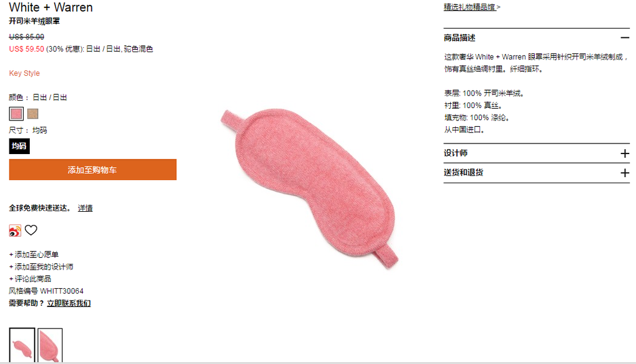
Task: Click the Key Style label
Action: [x=24, y=73]
